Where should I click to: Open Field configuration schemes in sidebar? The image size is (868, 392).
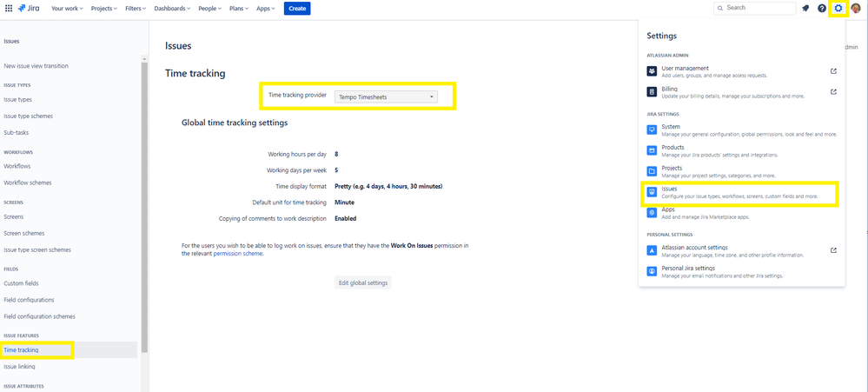39,316
